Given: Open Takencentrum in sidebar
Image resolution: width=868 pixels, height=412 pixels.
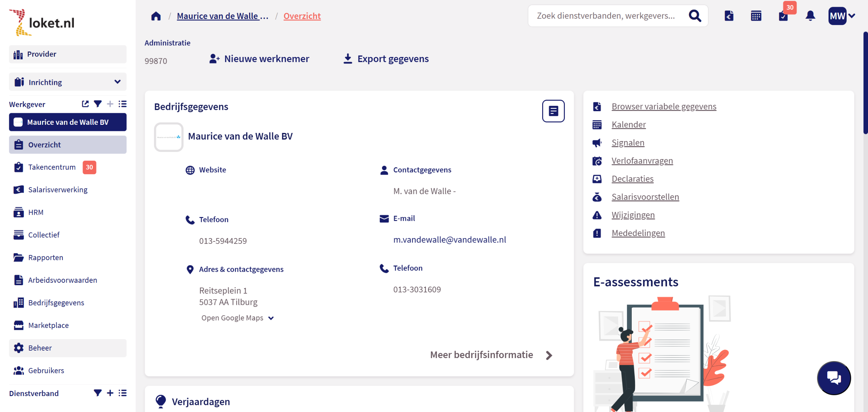Looking at the screenshot, I should pos(52,167).
